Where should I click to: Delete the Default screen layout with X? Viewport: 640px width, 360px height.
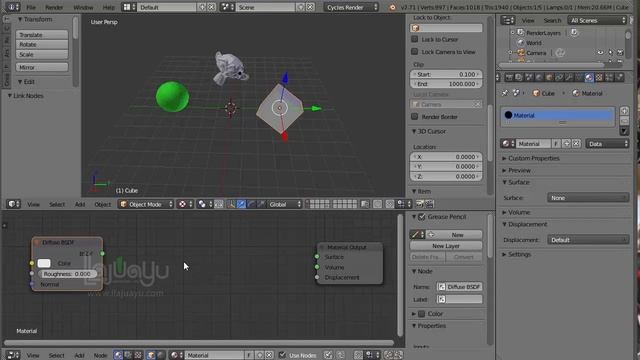(x=211, y=7)
